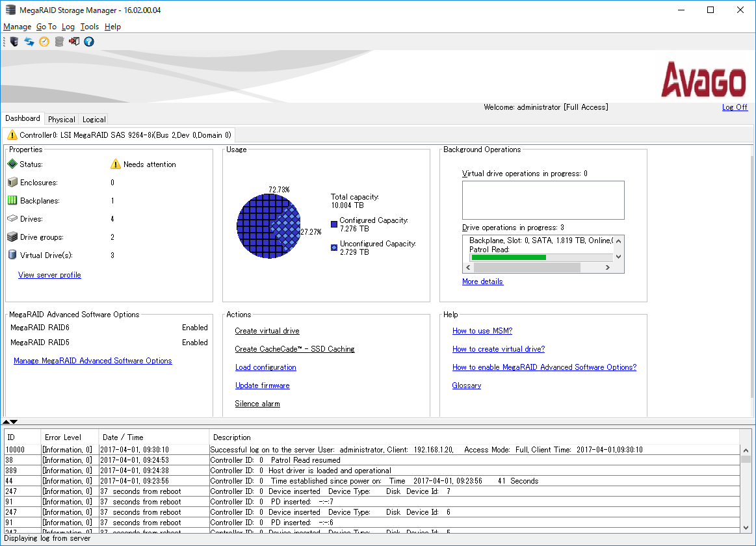Screen dimensions: 756x546
Task: Click the drive operations scroll right arrow
Action: tap(608, 267)
